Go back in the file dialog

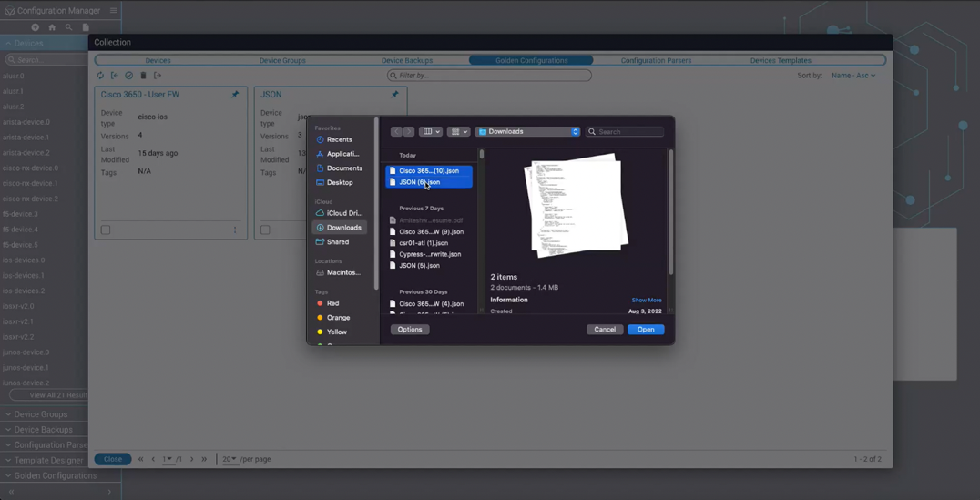point(396,132)
